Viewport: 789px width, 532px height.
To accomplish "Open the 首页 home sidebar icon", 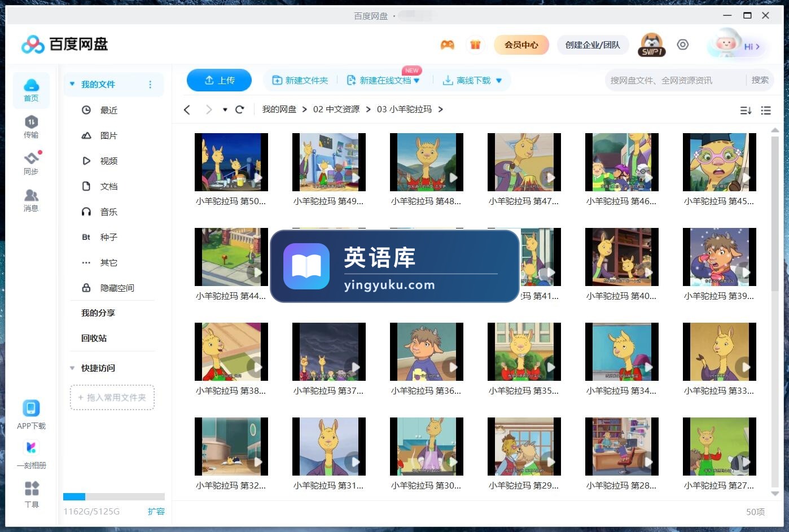I will 31,90.
